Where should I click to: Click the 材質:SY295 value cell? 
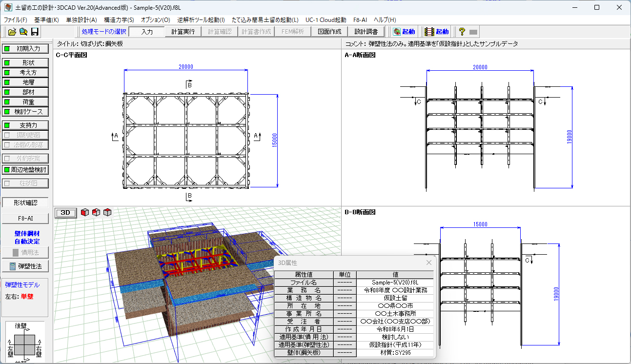click(395, 353)
